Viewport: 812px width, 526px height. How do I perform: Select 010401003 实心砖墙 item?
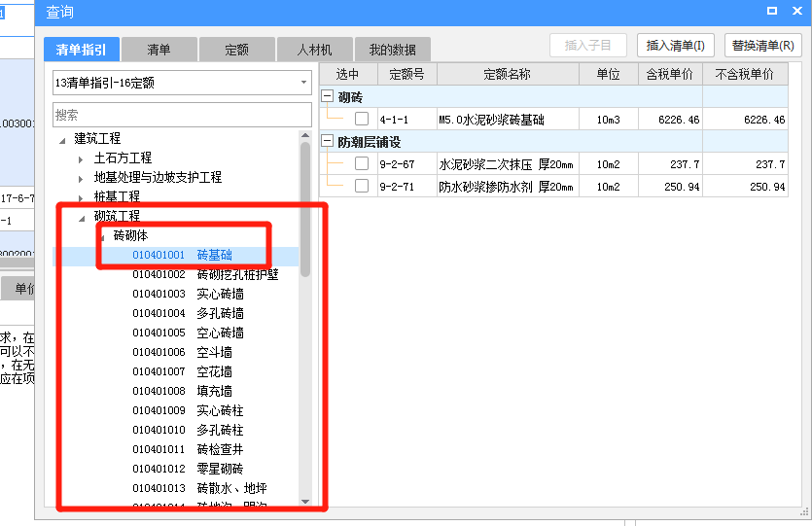point(188,294)
